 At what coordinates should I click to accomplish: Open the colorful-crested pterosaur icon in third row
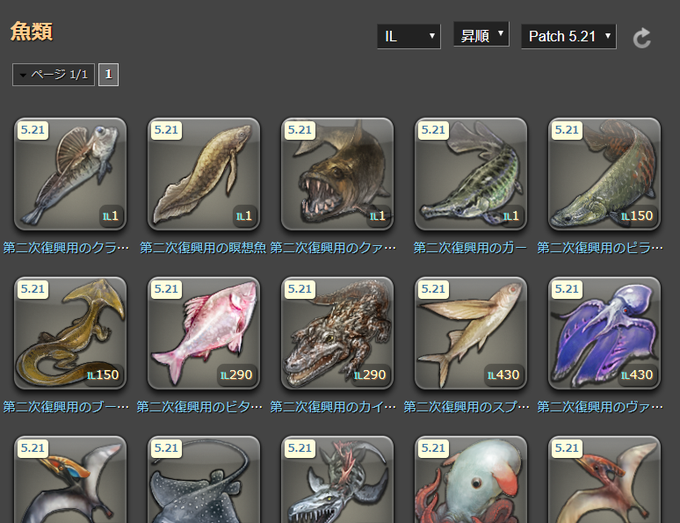pos(70,480)
